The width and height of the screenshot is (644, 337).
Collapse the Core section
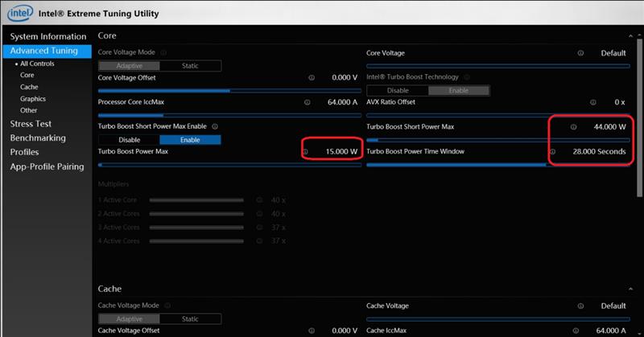pyautogui.click(x=630, y=36)
